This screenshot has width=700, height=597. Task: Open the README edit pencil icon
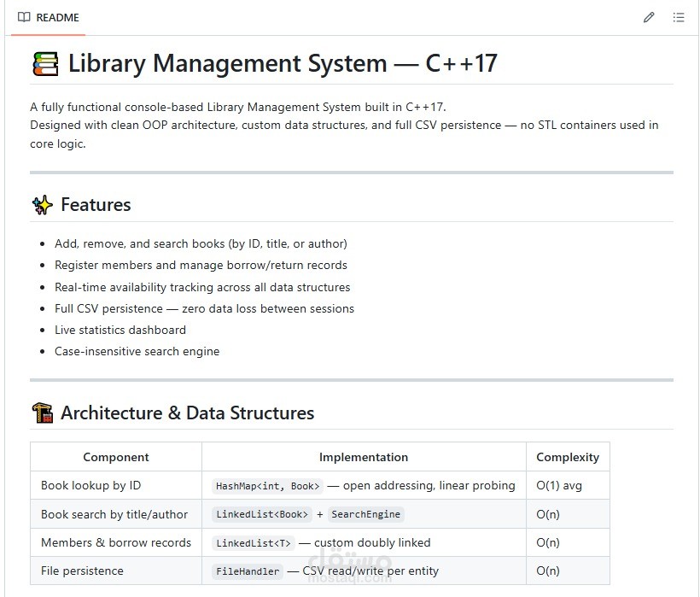click(649, 16)
